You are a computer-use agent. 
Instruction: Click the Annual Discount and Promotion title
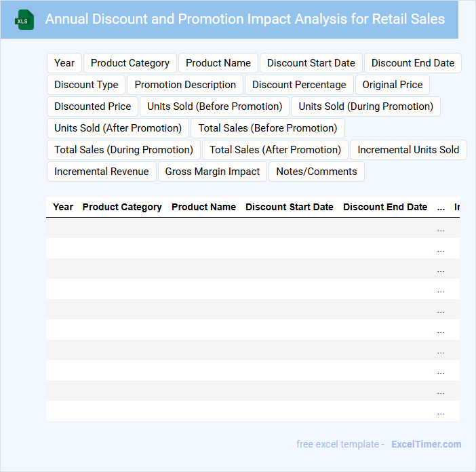coord(245,19)
